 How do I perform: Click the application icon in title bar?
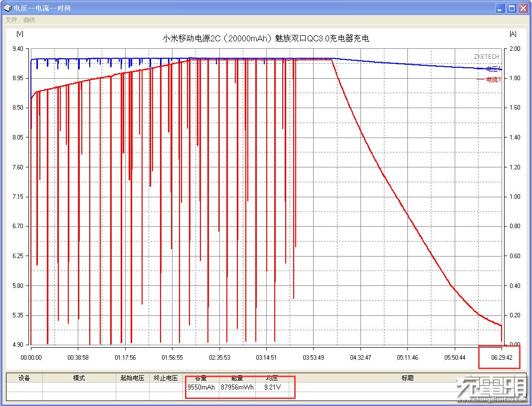(7, 8)
